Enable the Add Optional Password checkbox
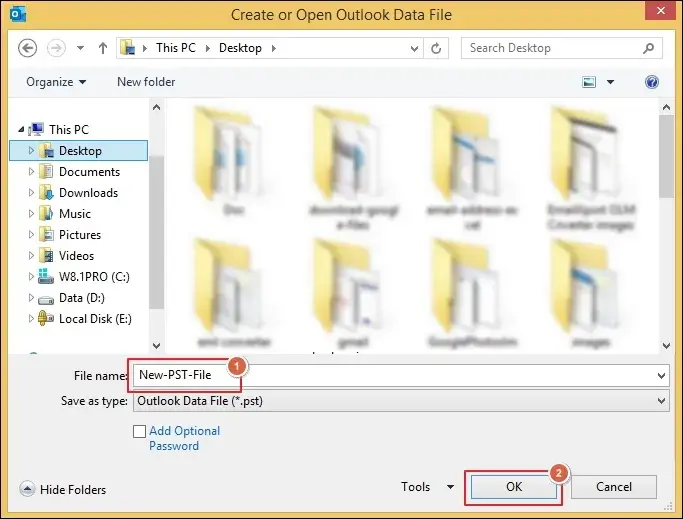 pos(139,431)
